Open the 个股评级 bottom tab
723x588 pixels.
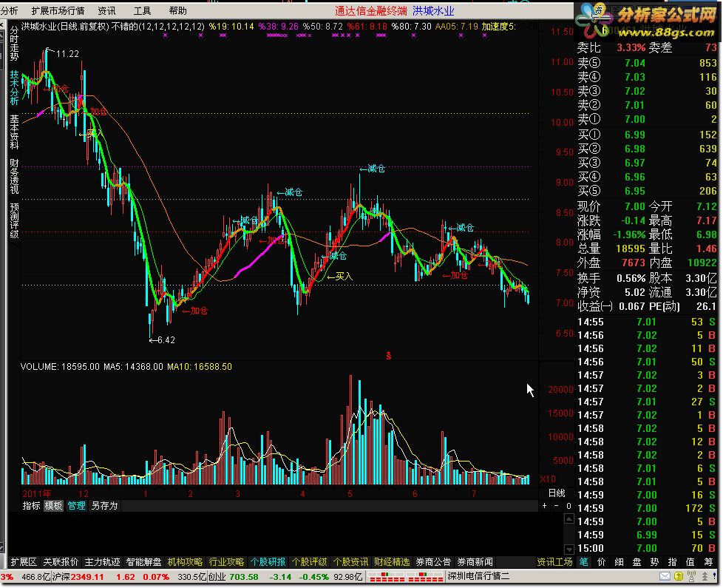coord(310,562)
